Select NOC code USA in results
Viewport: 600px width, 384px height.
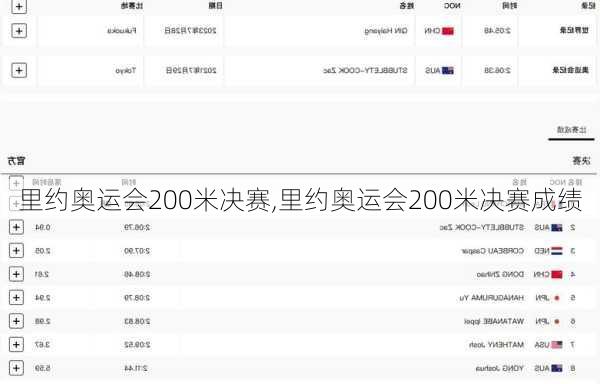(x=541, y=345)
